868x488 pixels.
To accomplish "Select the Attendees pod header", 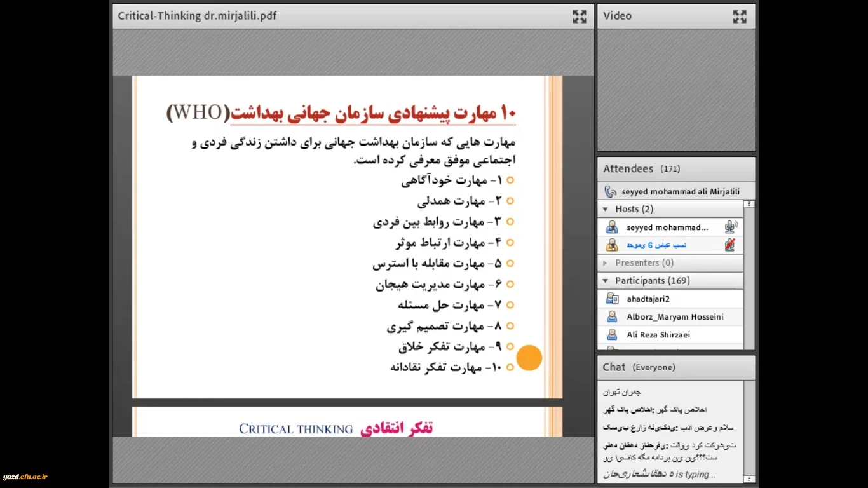I will point(676,169).
